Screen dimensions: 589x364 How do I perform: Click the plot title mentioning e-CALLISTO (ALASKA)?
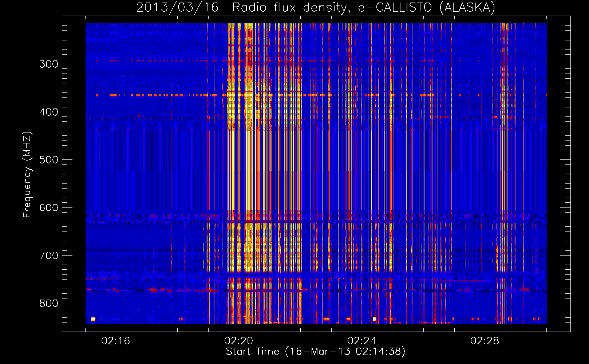point(316,7)
